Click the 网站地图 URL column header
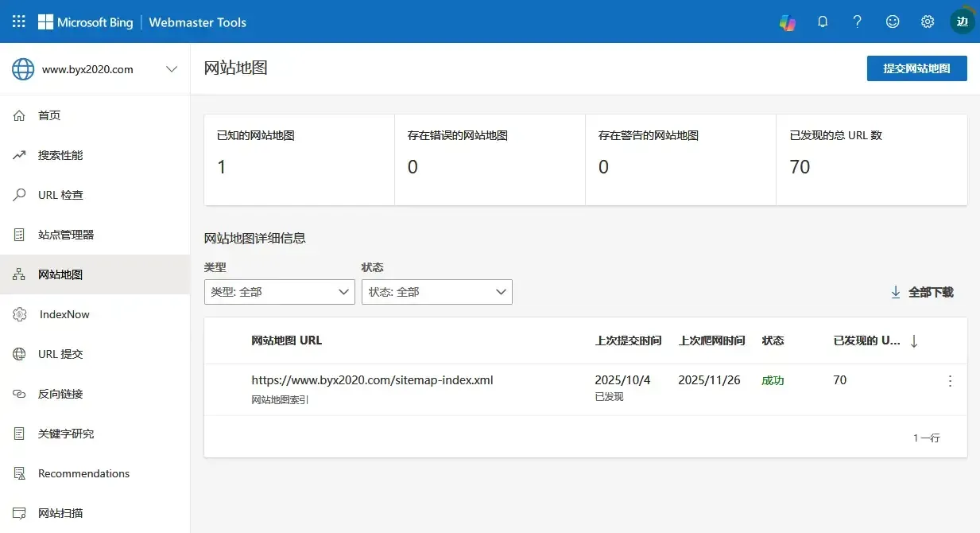 [287, 340]
